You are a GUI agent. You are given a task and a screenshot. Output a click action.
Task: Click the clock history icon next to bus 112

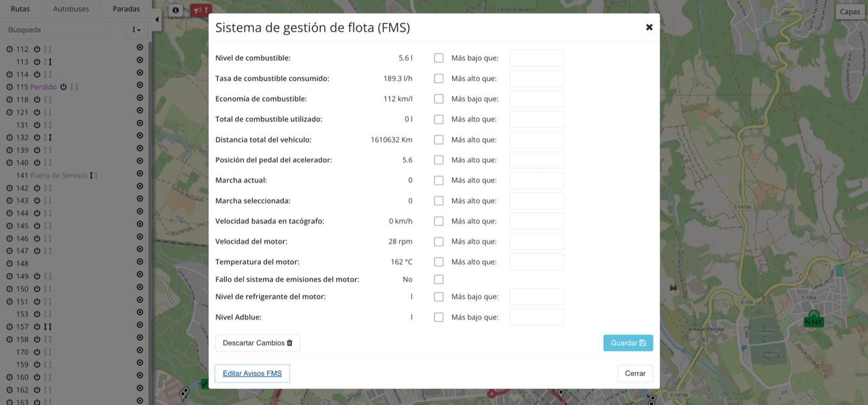point(9,49)
